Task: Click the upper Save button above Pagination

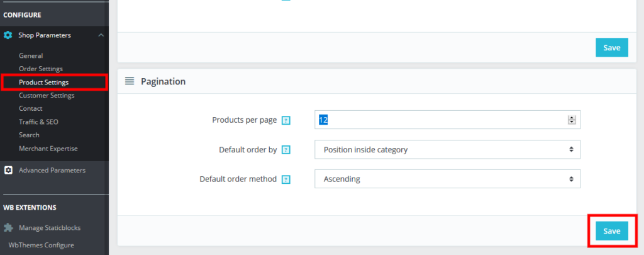Action: tap(611, 48)
